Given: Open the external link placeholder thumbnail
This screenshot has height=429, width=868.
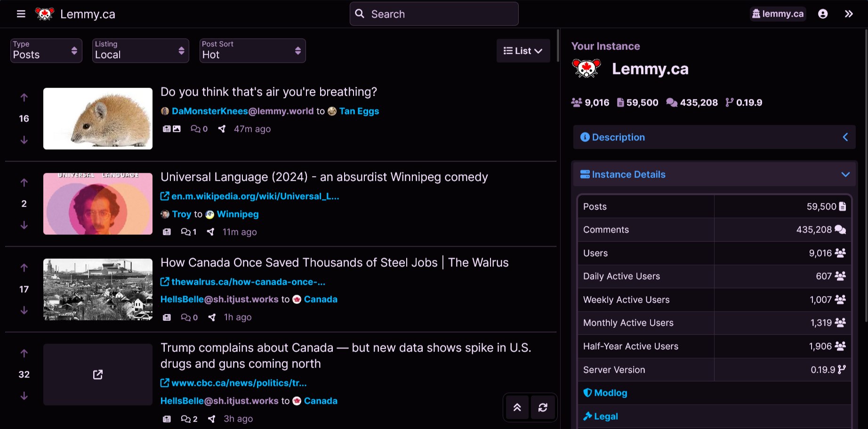Looking at the screenshot, I should click(x=98, y=374).
